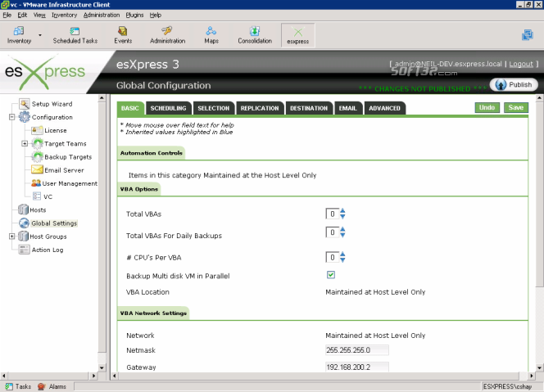544x392 pixels.
Task: Switch to the SELECTION tab
Action: tap(213, 108)
